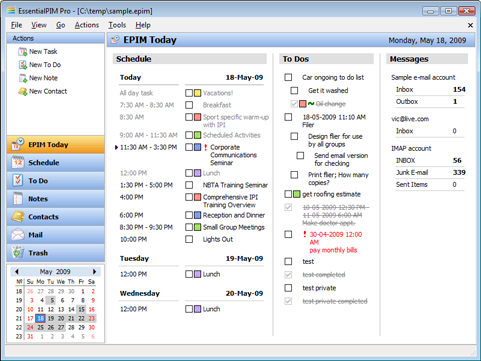Click the blue category swatch for Reception and Dinner
Image resolution: width=481 pixels, height=361 pixels.
coord(197,215)
